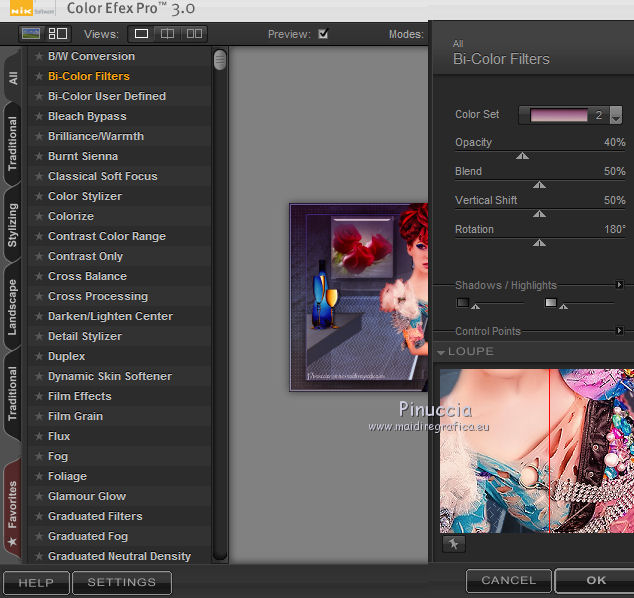Collapse the Loupe panel
This screenshot has height=598, width=634.
coord(441,352)
